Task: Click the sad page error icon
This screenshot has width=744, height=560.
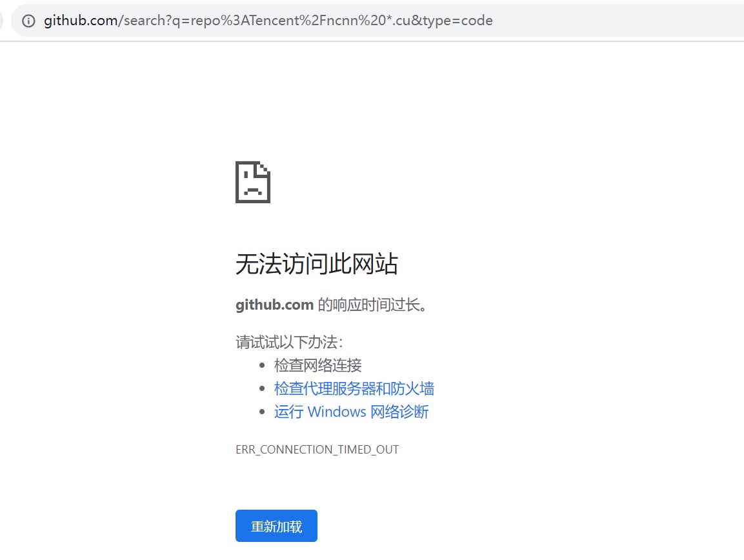Action: coord(253,183)
